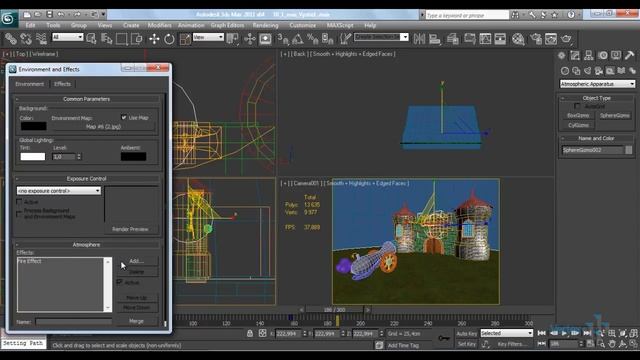Switch to the Environment tab
This screenshot has width=640, height=360.
coord(29,84)
